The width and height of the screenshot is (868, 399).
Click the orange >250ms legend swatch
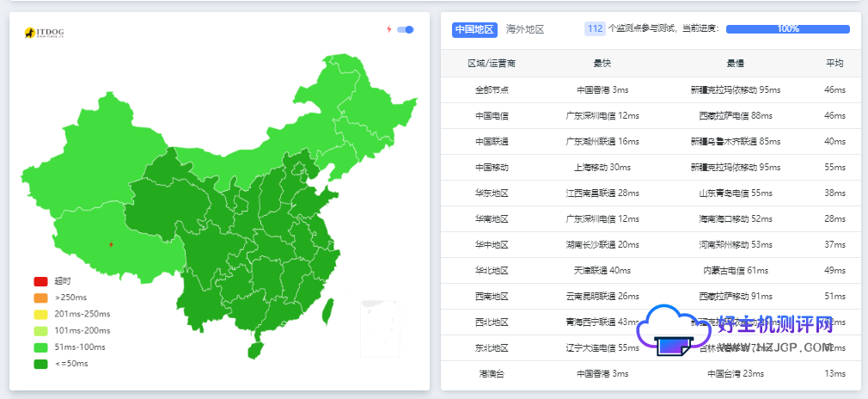point(40,298)
